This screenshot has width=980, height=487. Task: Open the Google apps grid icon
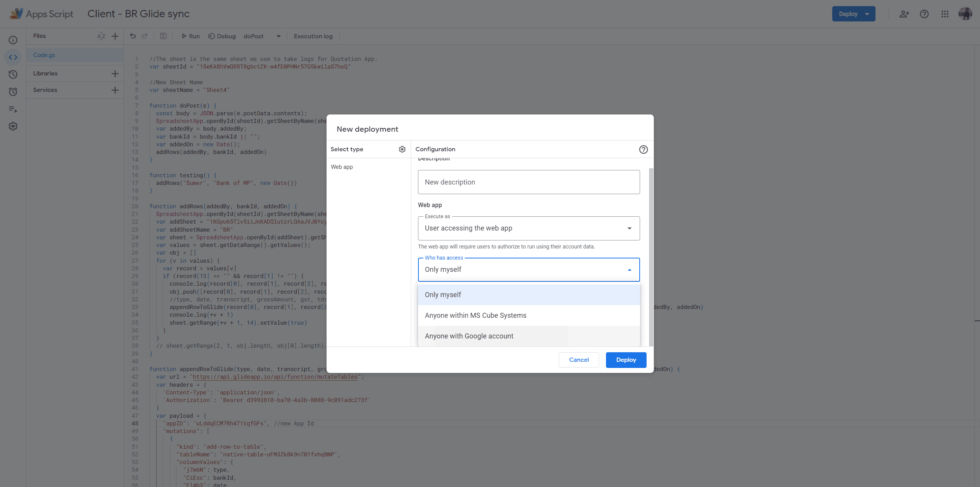945,14
